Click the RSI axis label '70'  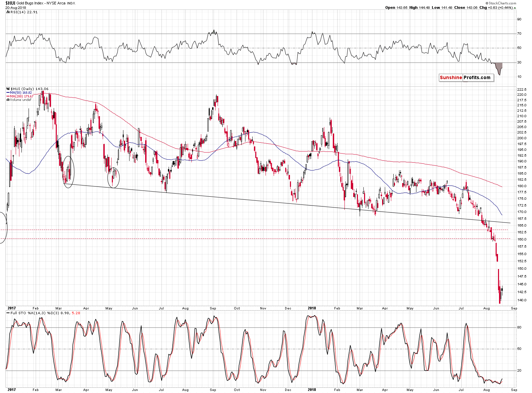519,34
